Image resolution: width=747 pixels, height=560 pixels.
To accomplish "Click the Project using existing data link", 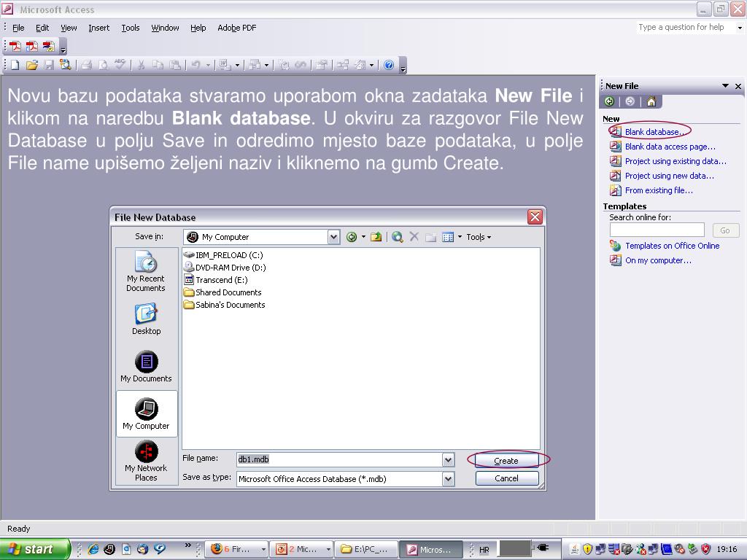I will coord(676,161).
